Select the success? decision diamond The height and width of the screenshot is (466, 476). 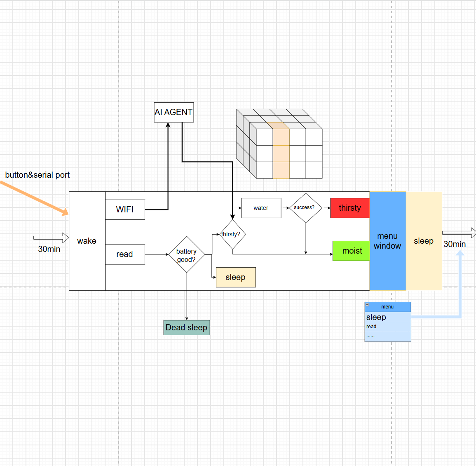tap(306, 208)
